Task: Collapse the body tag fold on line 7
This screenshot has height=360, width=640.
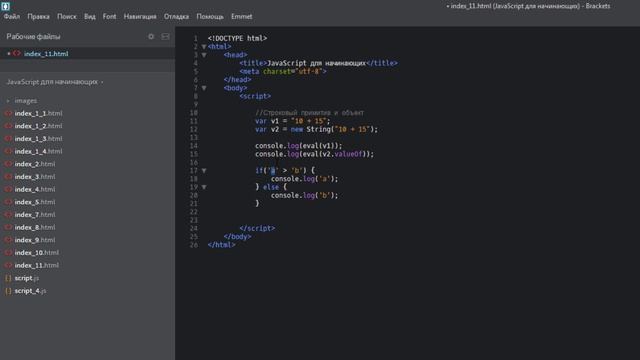Action: tap(204, 88)
